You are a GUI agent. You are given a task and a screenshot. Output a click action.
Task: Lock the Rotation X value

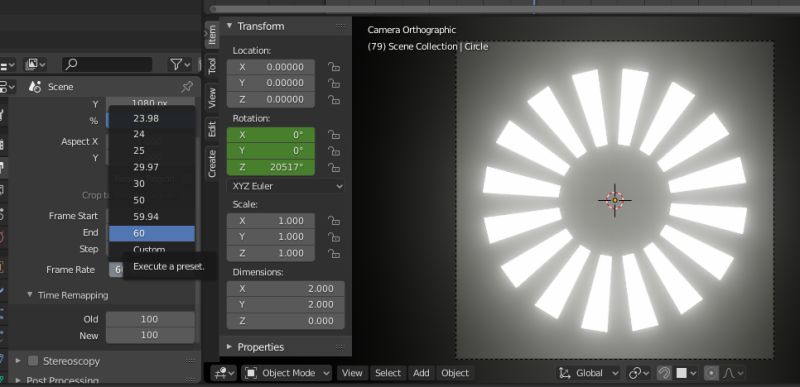334,135
